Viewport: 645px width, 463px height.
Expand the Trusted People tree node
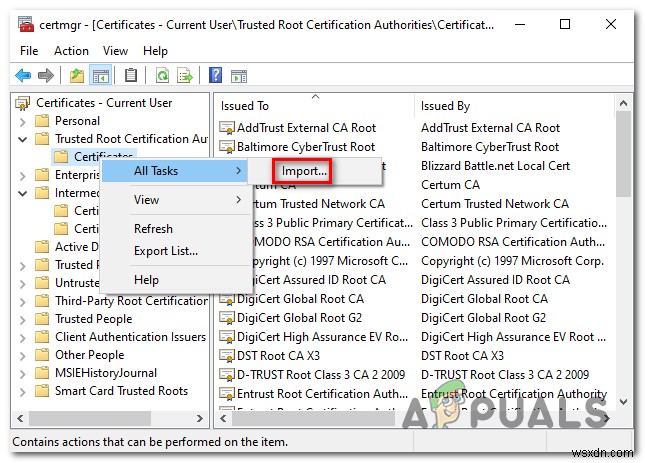(23, 320)
